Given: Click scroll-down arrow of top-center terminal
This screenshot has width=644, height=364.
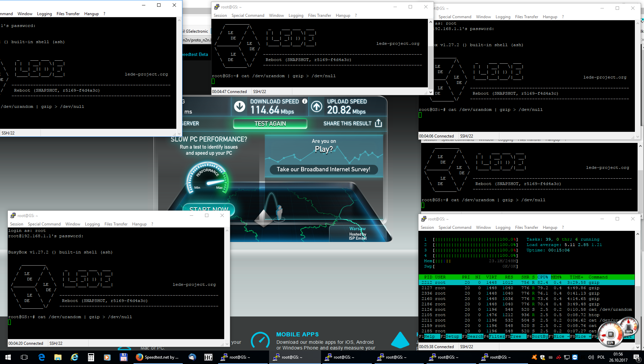Looking at the screenshot, I should 431,92.
